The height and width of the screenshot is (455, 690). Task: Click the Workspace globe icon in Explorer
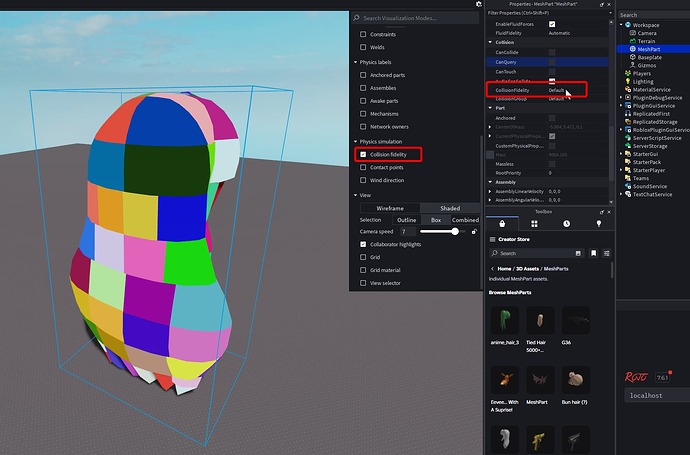pos(628,25)
